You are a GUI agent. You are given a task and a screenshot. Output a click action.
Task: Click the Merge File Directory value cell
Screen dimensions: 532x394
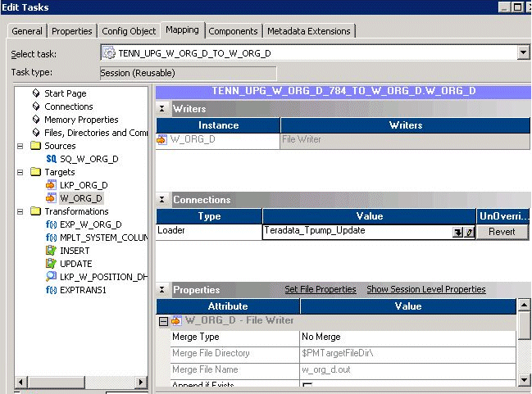(x=408, y=353)
